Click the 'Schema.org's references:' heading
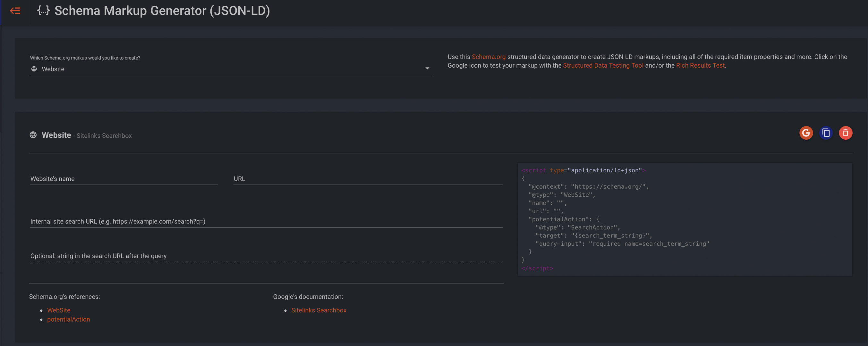 64,297
